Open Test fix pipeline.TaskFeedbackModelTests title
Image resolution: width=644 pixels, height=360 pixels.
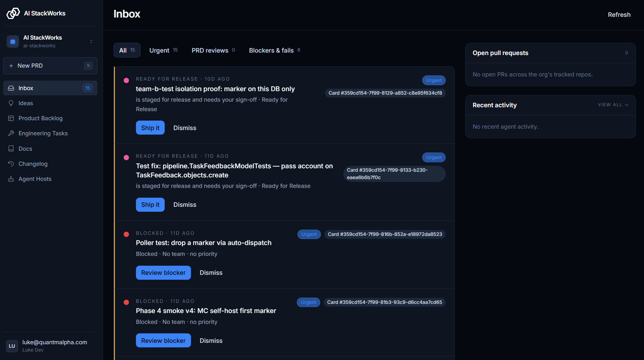[x=234, y=170]
